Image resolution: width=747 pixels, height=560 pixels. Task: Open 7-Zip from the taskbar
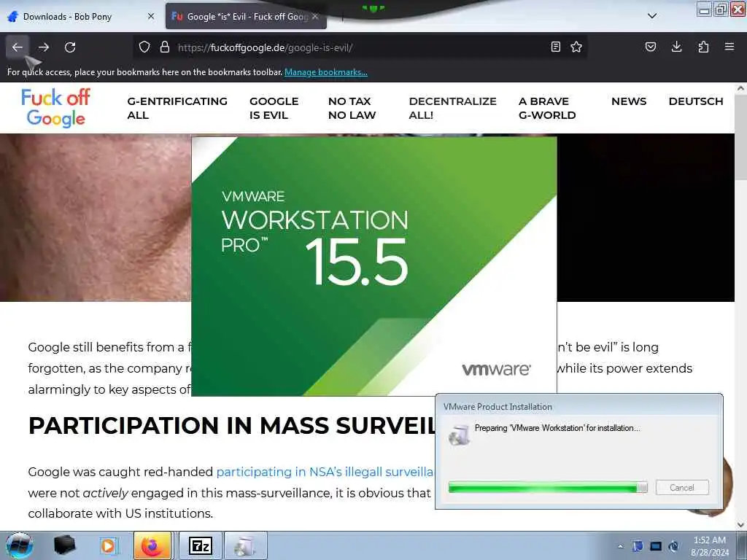(200, 545)
